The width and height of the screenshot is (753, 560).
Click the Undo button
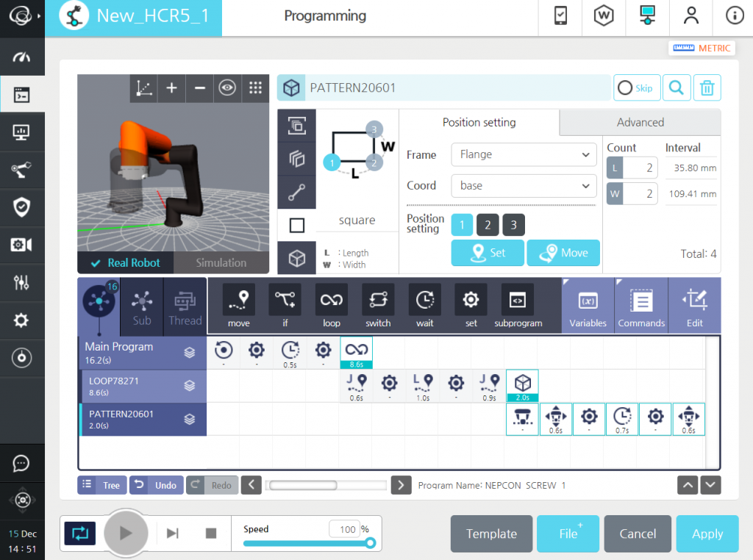pos(156,485)
